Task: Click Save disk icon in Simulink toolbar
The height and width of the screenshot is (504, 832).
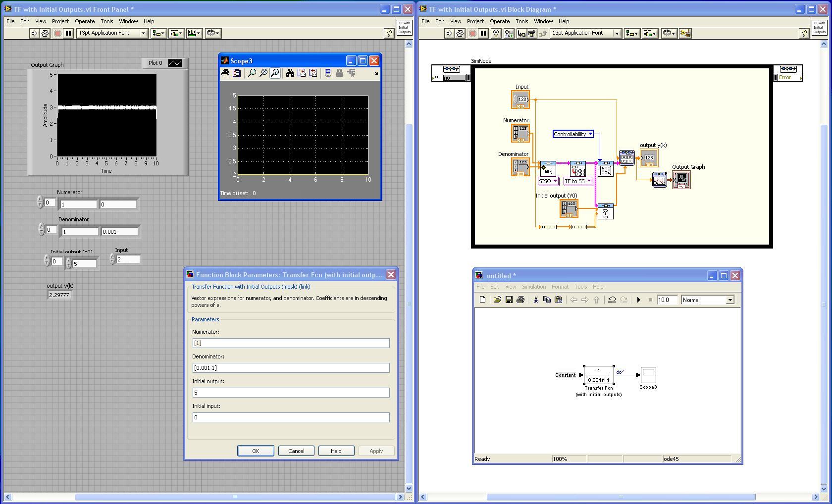Action: (x=509, y=300)
